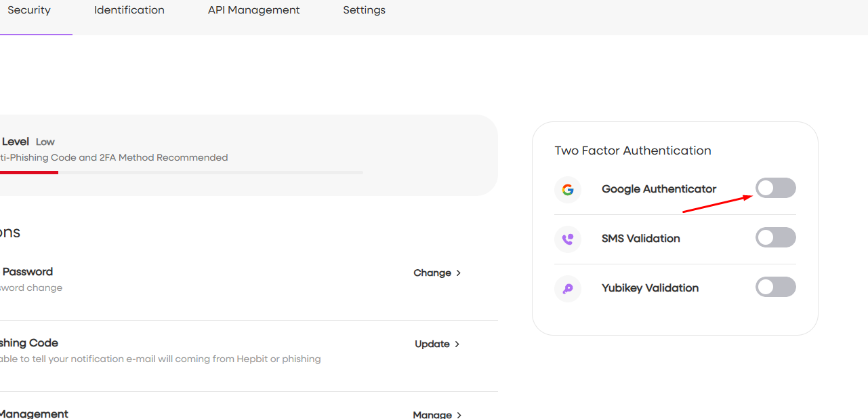Click the SMS Validation phone icon
The height and width of the screenshot is (419, 868).
[x=568, y=239]
